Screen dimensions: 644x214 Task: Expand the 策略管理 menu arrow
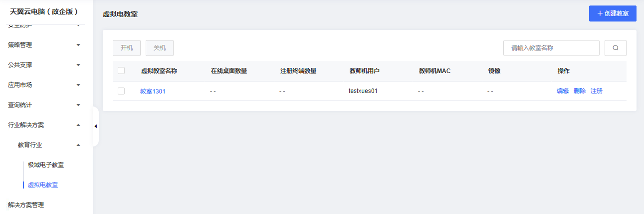tap(78, 45)
